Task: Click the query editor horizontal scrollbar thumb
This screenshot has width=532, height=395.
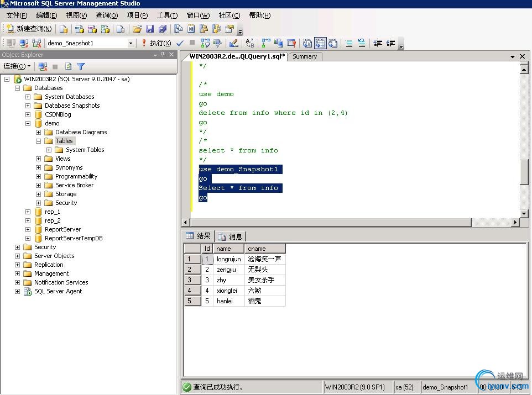Action: [x=331, y=223]
